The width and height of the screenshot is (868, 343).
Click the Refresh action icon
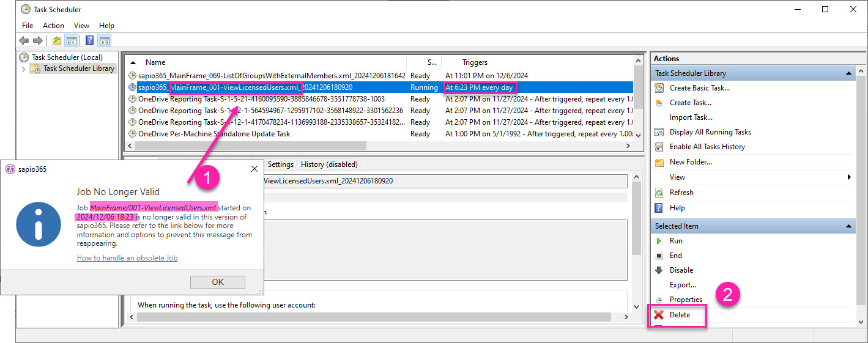coord(659,193)
